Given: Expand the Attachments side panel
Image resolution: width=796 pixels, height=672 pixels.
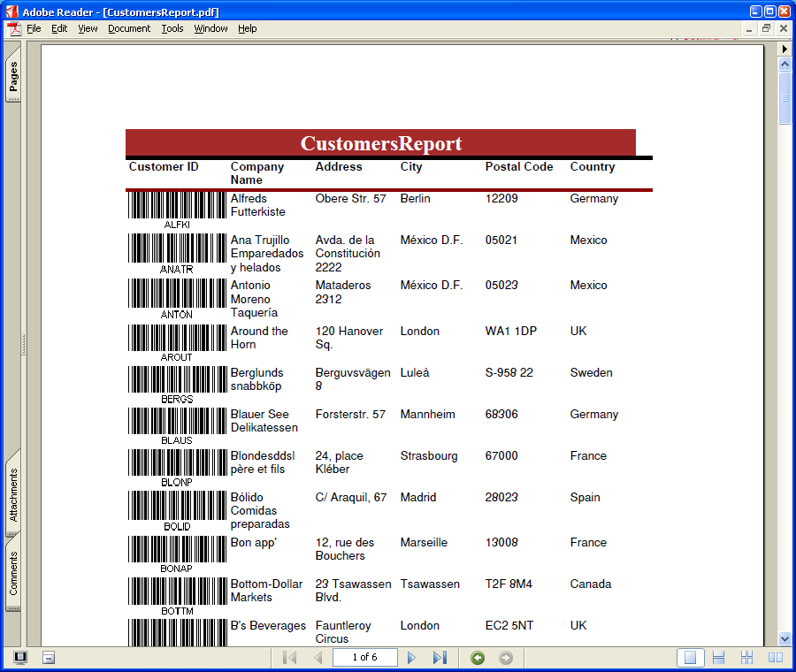Looking at the screenshot, I should (x=13, y=495).
